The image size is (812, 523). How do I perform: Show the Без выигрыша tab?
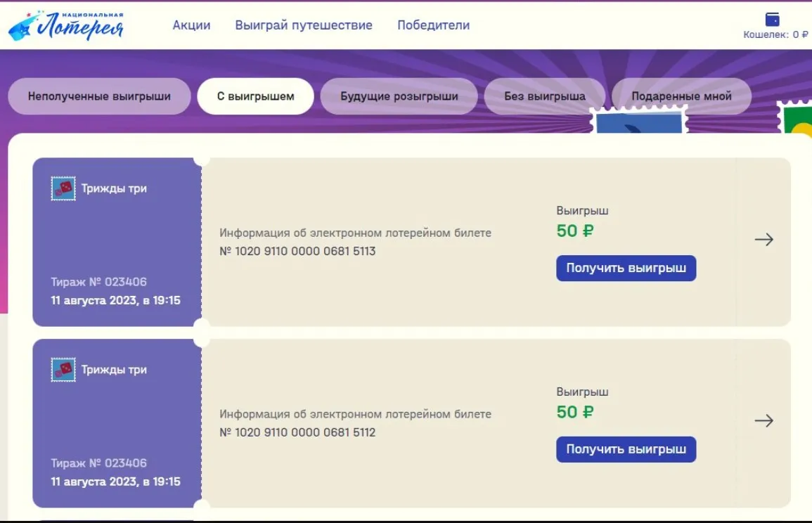pyautogui.click(x=545, y=96)
